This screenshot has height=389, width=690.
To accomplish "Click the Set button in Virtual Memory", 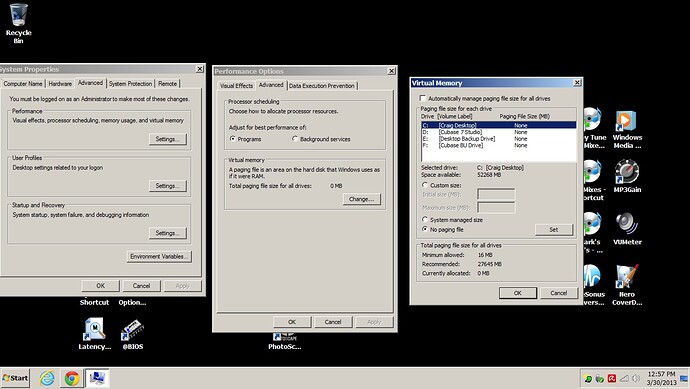I will coord(554,230).
